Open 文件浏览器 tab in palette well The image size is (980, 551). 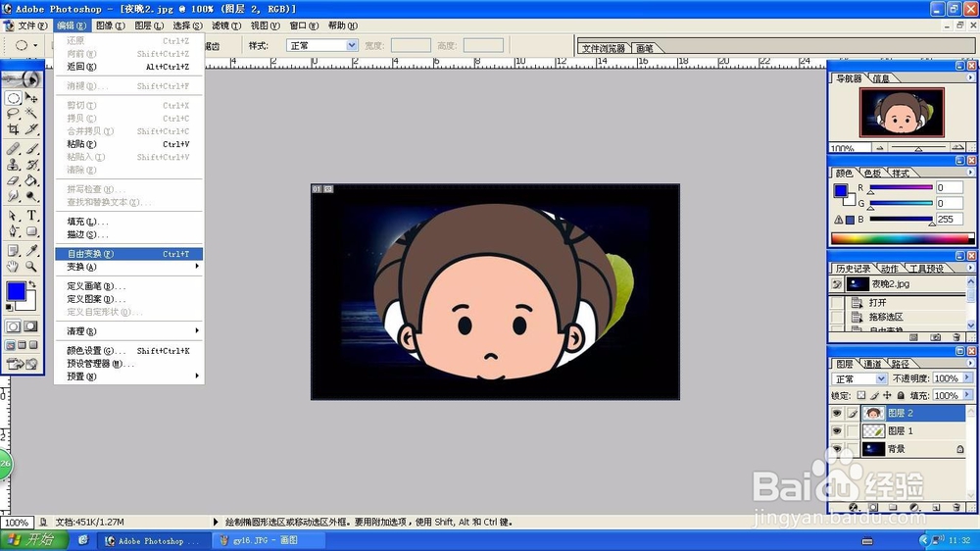(603, 48)
